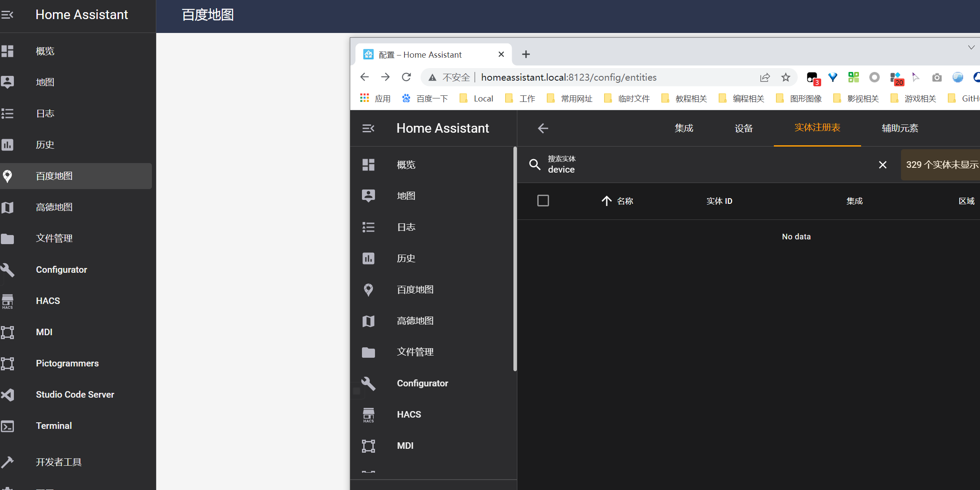Image resolution: width=980 pixels, height=490 pixels.
Task: Open 日志 in the inner browser sidebar
Action: click(432, 227)
